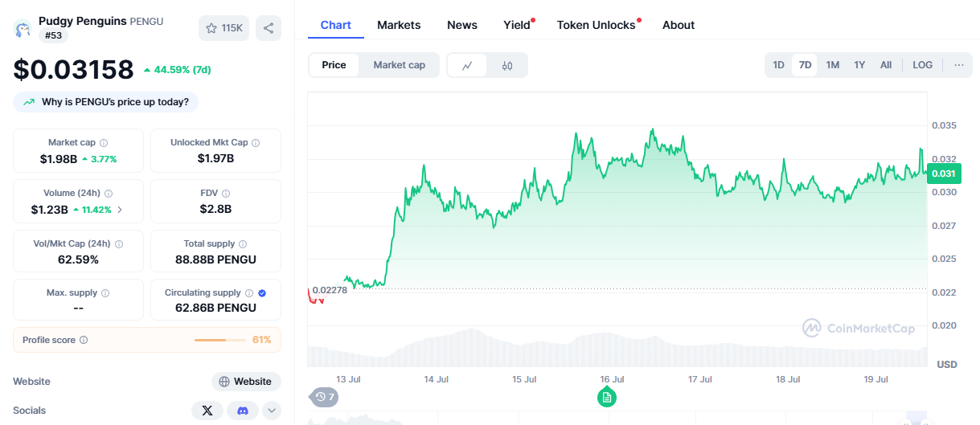Click the 62.86B PENGU circulating supply value
The width and height of the screenshot is (980, 425).
click(x=215, y=309)
